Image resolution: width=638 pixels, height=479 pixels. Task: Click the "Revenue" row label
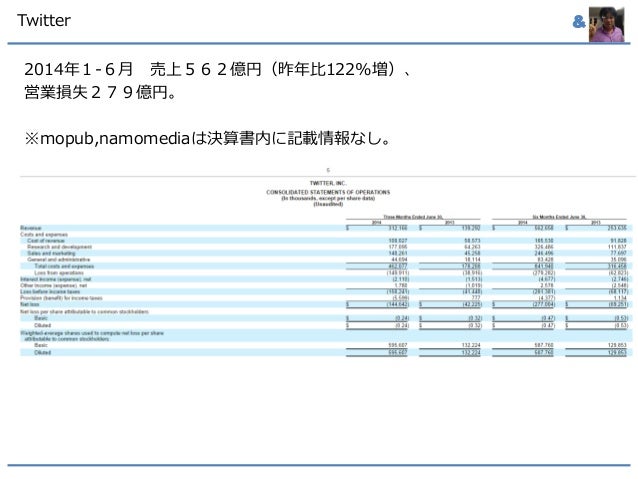[x=31, y=228]
